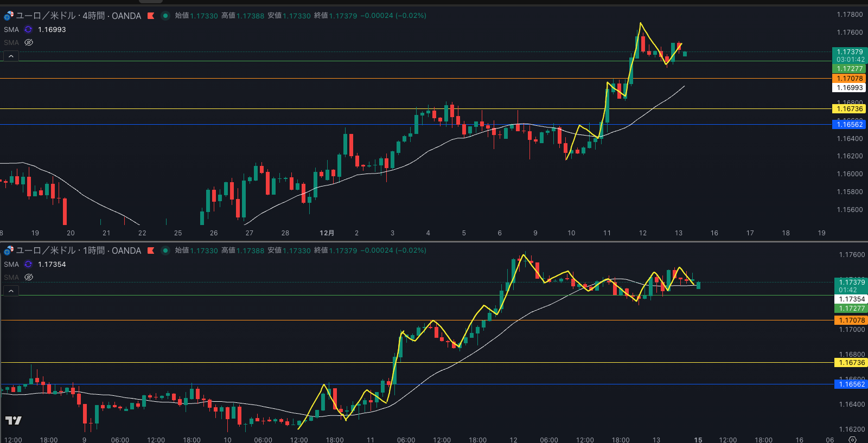This screenshot has width=868, height=443.
Task: Collapse the indicator legend on the 1時間 chart
Action: [x=11, y=291]
